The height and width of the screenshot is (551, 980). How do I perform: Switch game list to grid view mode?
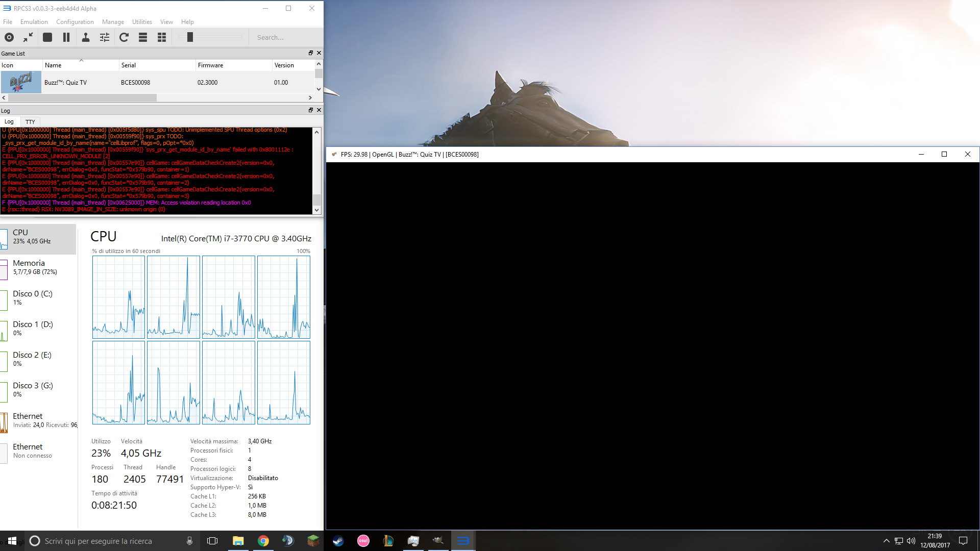[162, 37]
